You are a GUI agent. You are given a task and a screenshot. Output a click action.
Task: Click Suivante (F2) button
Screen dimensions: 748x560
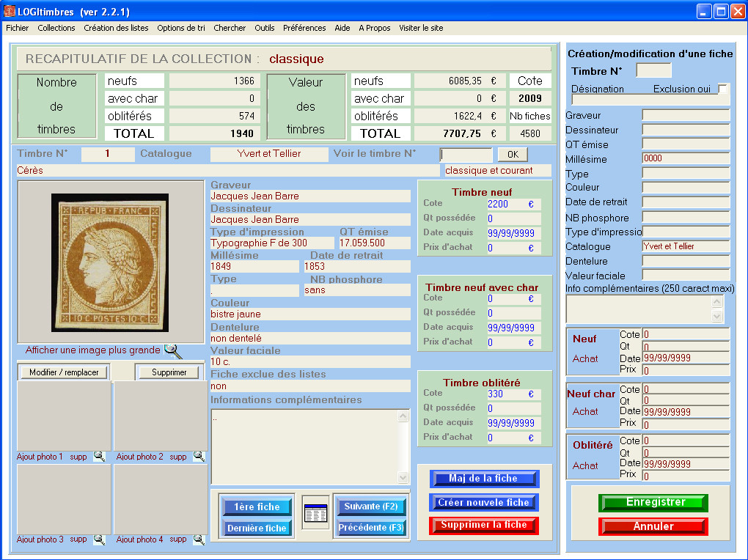coord(371,506)
